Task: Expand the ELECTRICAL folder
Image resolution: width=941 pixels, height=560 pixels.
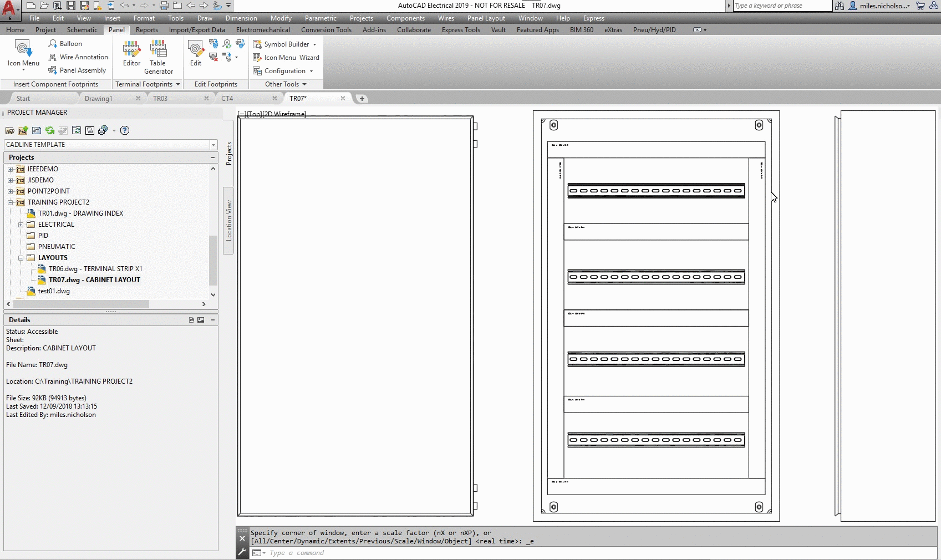Action: tap(21, 225)
